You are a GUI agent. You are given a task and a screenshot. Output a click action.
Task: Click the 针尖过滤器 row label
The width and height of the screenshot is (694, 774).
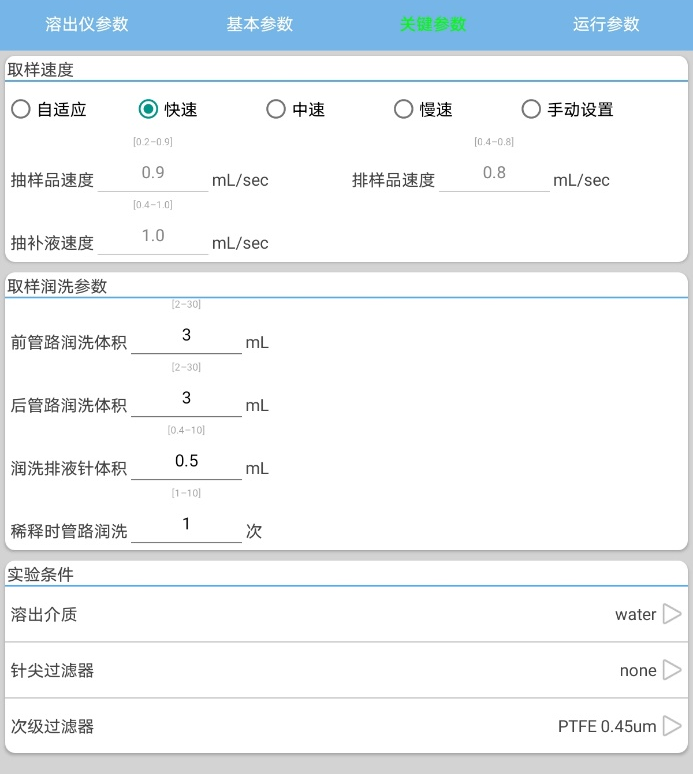52,670
